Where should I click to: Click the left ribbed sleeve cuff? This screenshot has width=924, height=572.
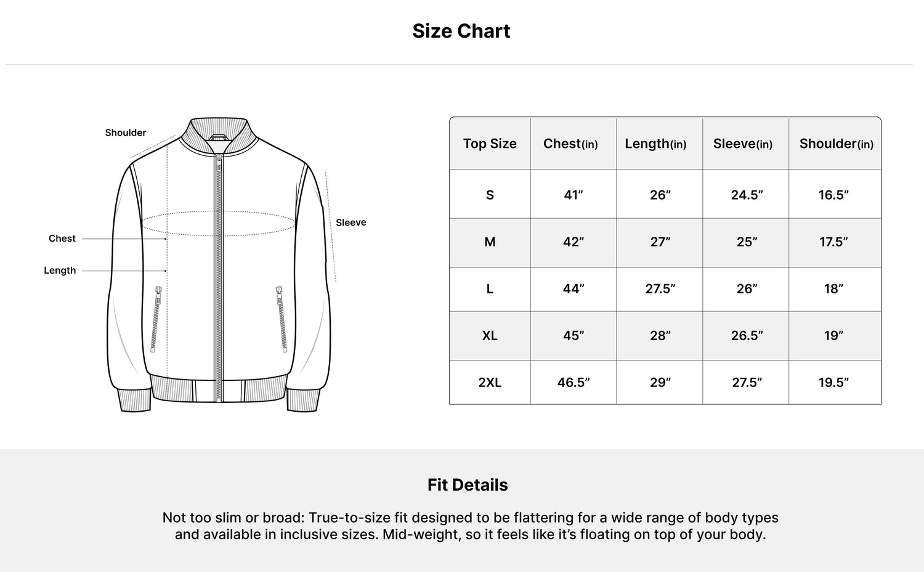coord(135,399)
